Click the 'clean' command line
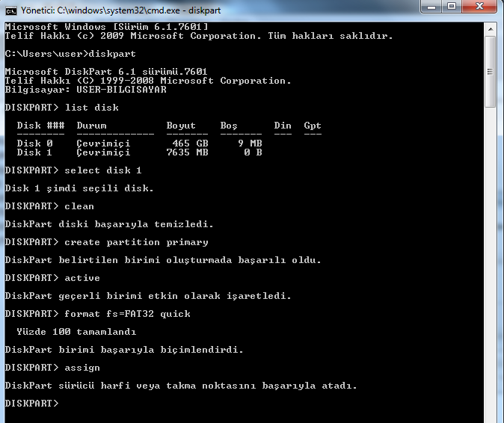Viewport: 504px width, 423px height. click(49, 206)
